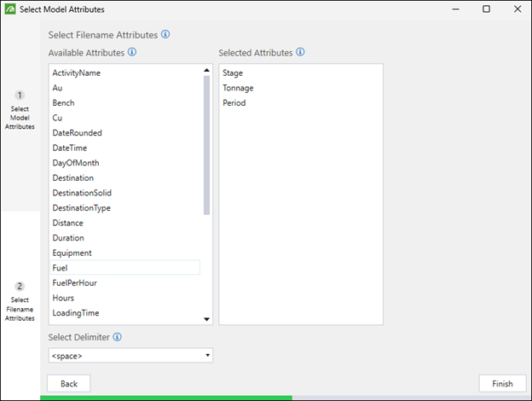This screenshot has height=401, width=532.
Task: Click the Available Attributes scrollbar thumb
Action: (x=206, y=145)
